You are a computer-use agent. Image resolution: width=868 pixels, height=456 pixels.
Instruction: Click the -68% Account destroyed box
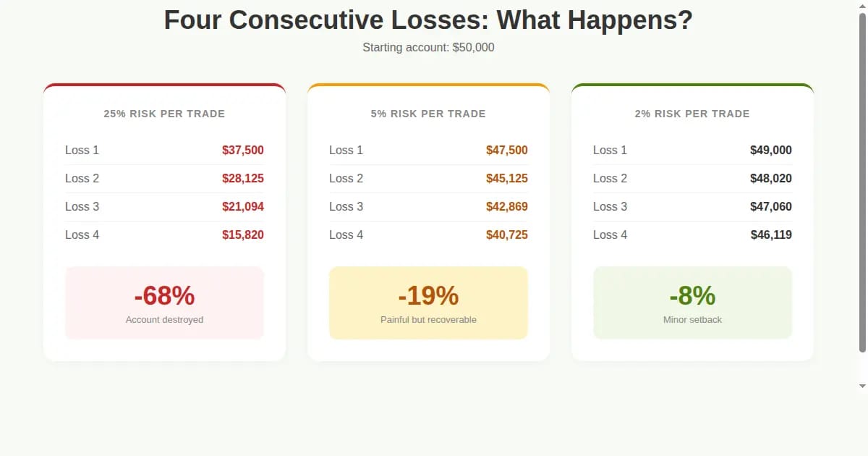point(164,303)
